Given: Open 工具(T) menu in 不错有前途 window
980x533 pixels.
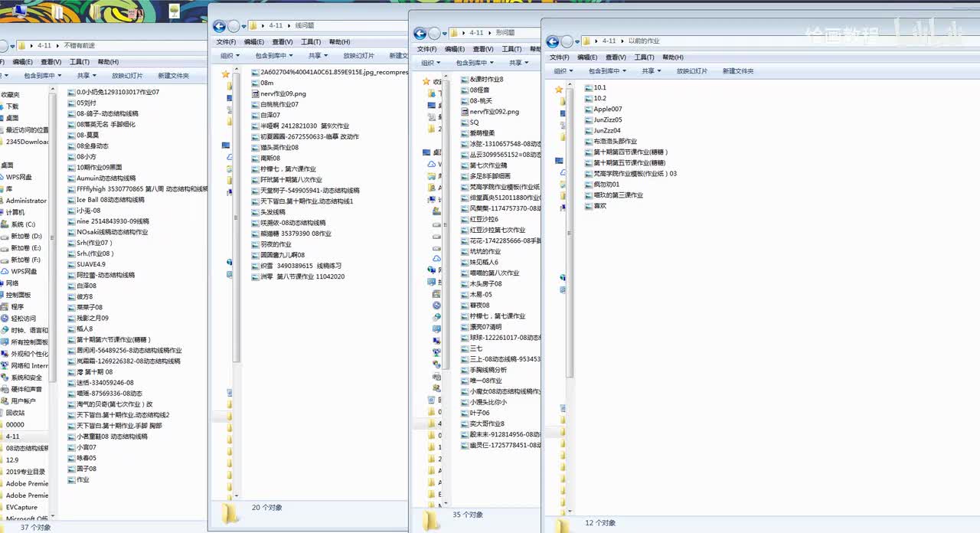Looking at the screenshot, I should [80, 62].
